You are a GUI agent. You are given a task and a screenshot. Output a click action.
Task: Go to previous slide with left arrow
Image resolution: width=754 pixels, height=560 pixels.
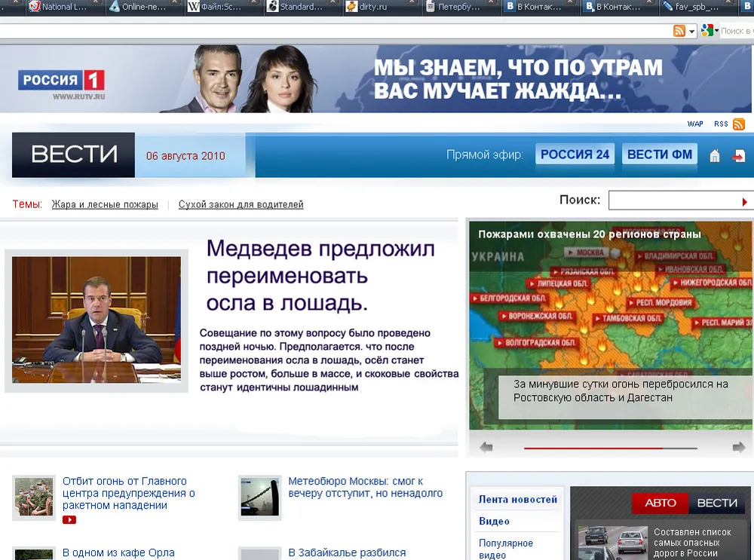(486, 448)
